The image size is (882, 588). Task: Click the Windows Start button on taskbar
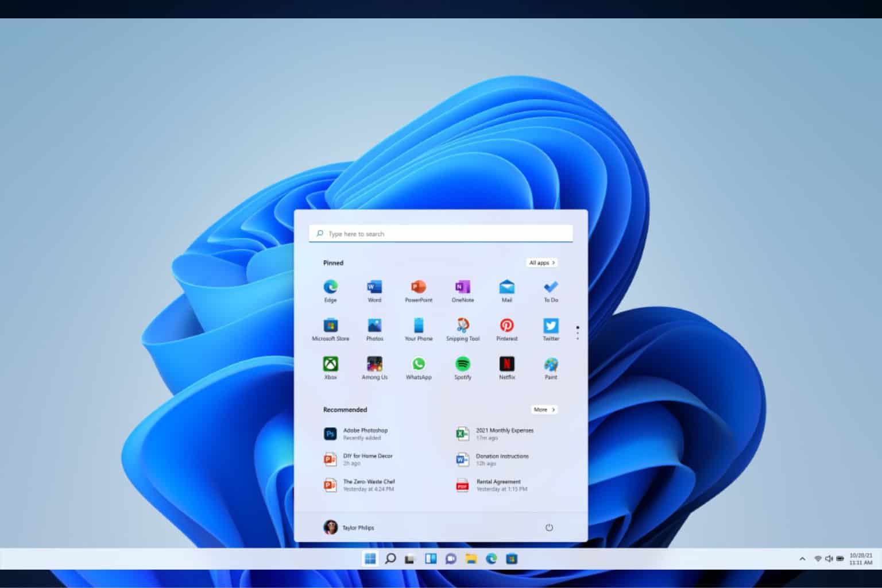click(x=370, y=558)
